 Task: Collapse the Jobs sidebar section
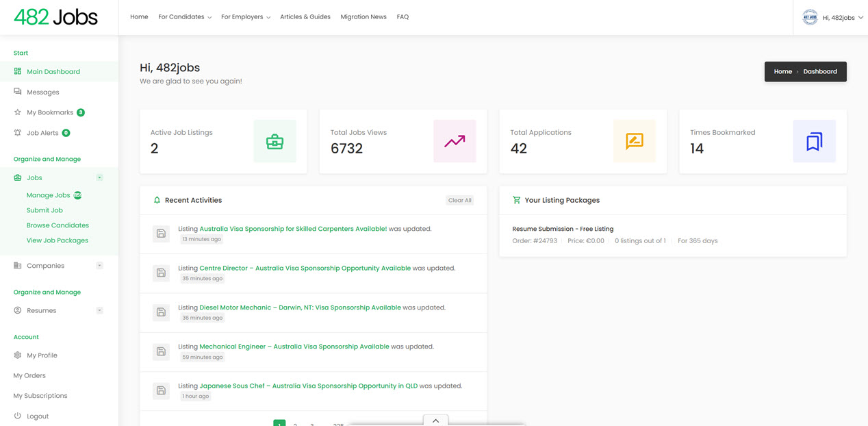99,178
